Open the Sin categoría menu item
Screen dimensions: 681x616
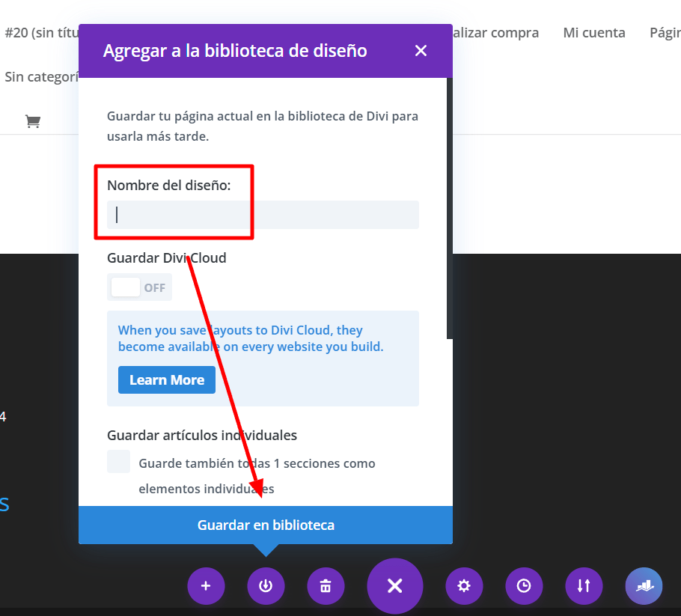click(x=42, y=77)
